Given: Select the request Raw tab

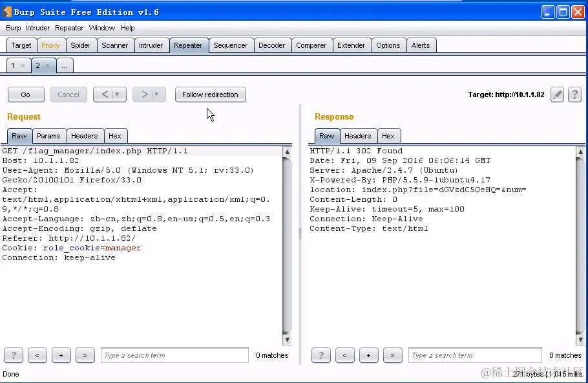Looking at the screenshot, I should point(19,136).
